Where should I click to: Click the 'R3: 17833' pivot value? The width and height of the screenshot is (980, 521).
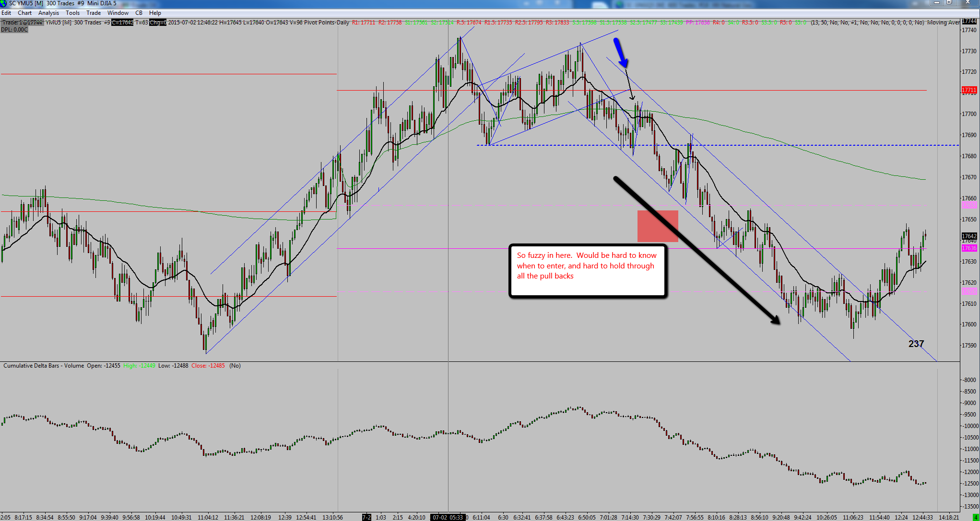557,23
